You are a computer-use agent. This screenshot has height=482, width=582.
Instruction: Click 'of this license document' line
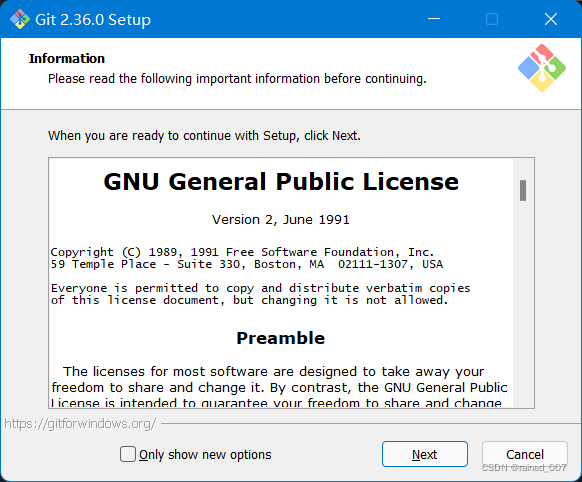coord(249,300)
